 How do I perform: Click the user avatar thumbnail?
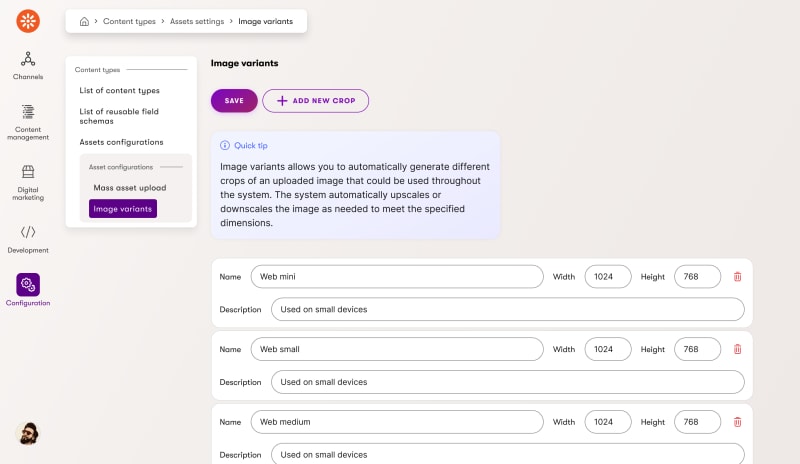[28, 433]
